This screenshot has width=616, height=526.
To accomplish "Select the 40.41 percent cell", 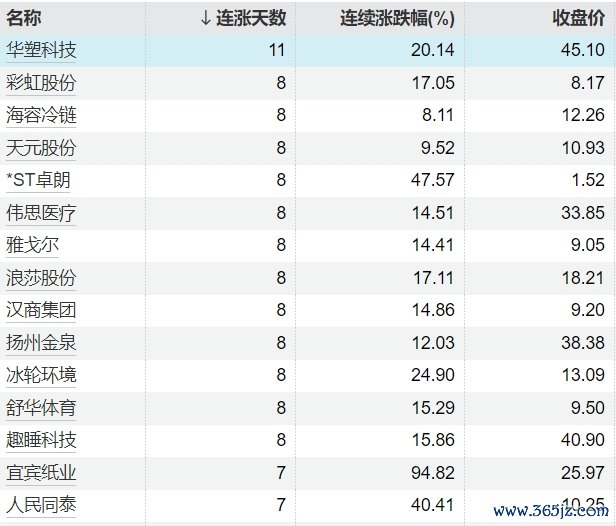I will [x=433, y=505].
